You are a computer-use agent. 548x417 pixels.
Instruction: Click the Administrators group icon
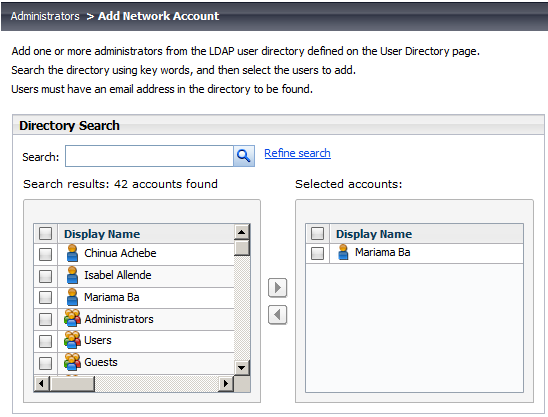[72, 318]
